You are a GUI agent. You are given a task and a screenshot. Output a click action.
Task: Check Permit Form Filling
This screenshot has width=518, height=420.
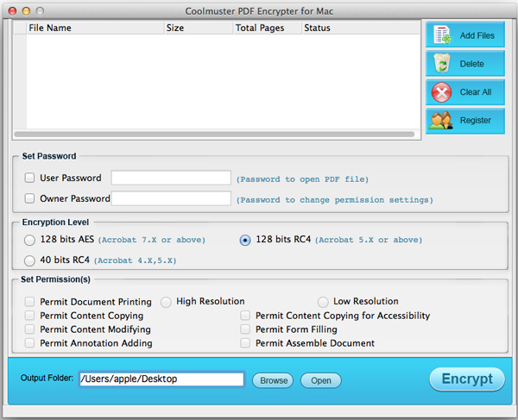245,329
